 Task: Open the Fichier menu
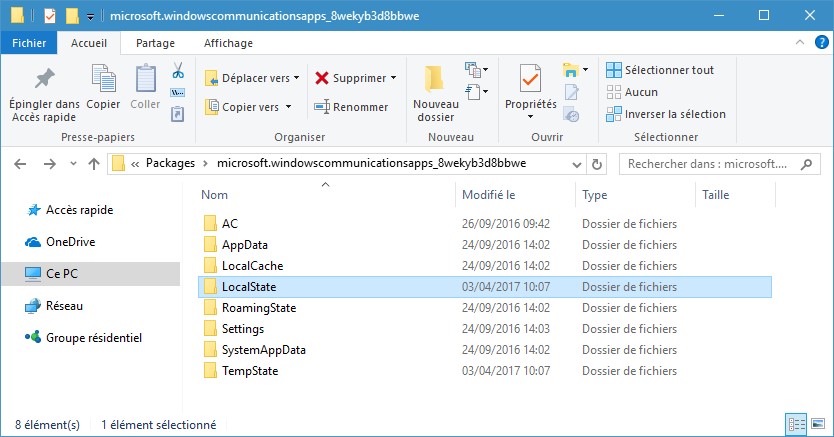pos(28,43)
